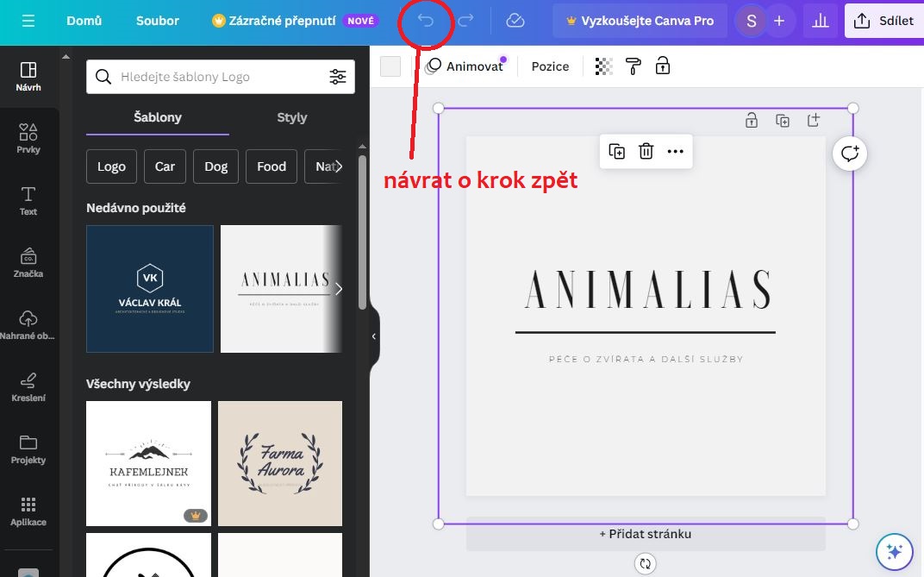Open the background color swatch
924x577 pixels.
click(390, 66)
